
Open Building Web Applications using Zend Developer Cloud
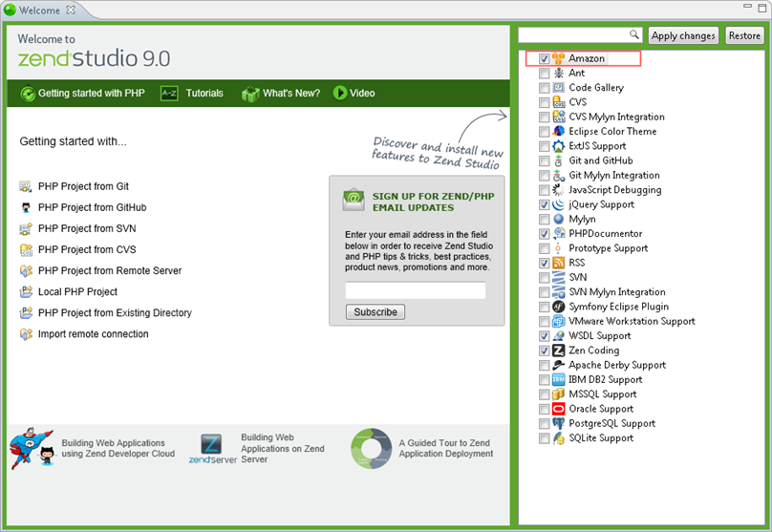click(93, 448)
